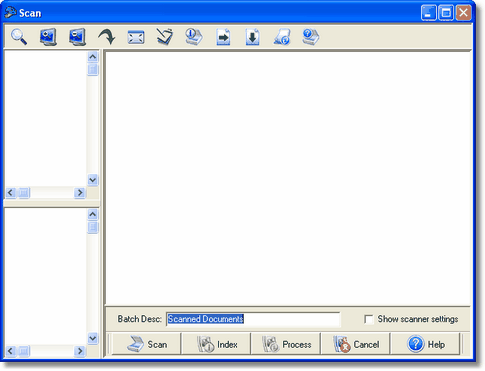
Task: Select the magnifying glass zoom tool
Action: [x=19, y=37]
